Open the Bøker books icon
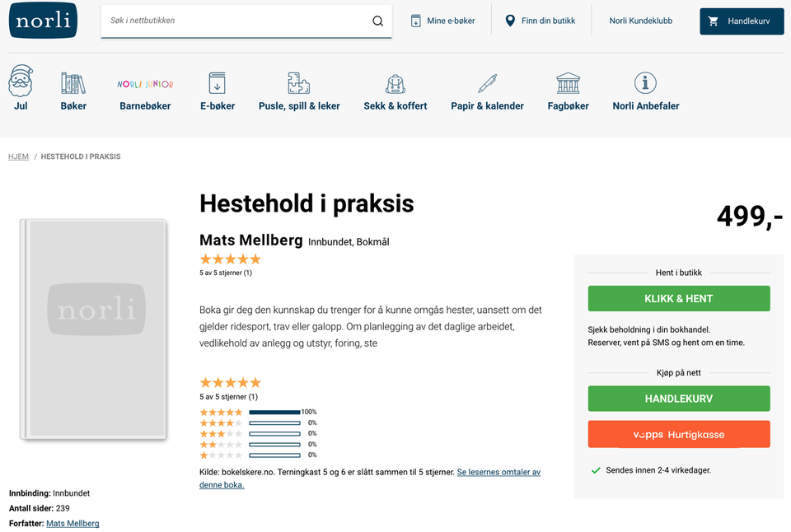 [x=73, y=83]
